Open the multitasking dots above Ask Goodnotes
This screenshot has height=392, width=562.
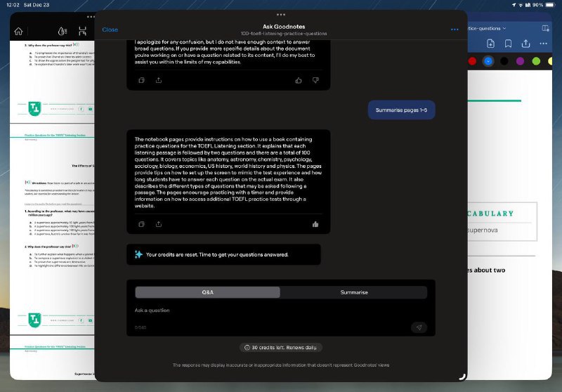coord(281,14)
